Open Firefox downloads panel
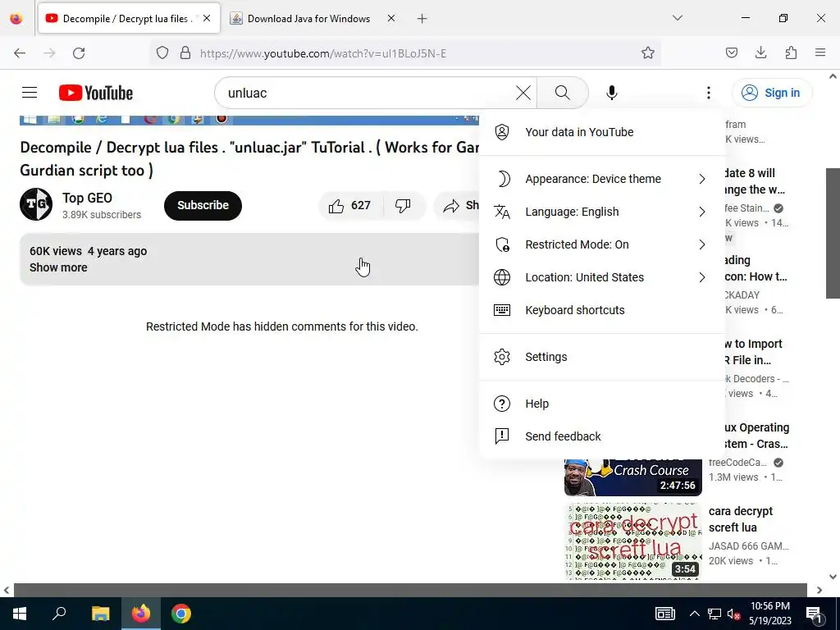 760,53
